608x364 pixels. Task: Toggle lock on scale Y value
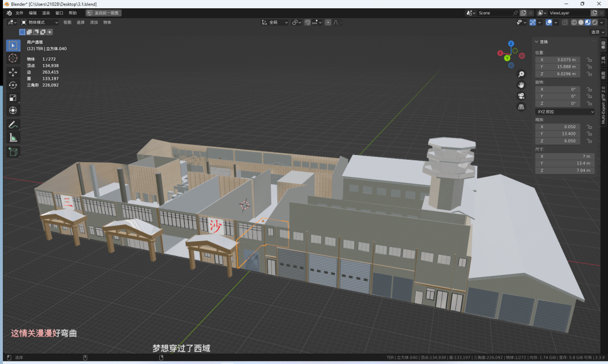[x=589, y=134]
